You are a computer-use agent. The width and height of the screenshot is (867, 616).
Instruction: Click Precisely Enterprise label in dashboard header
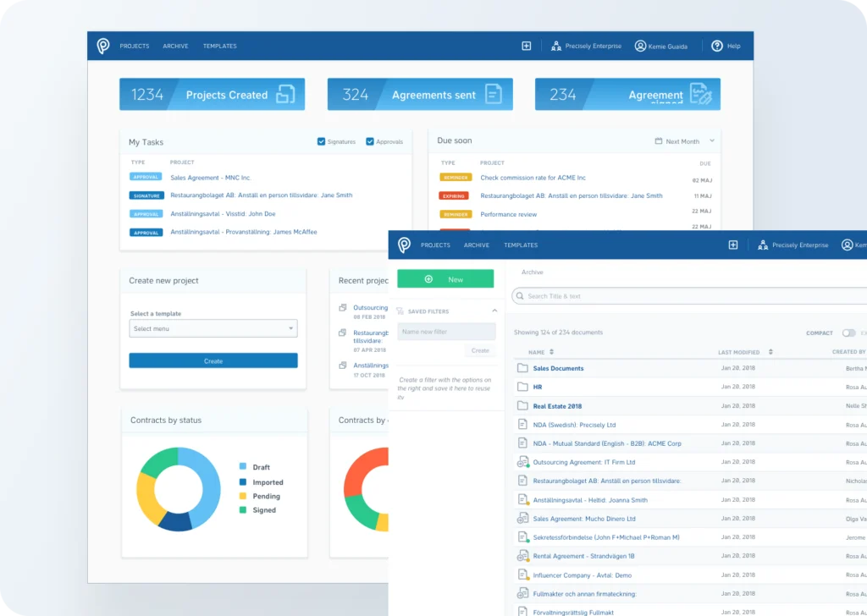[x=594, y=46]
